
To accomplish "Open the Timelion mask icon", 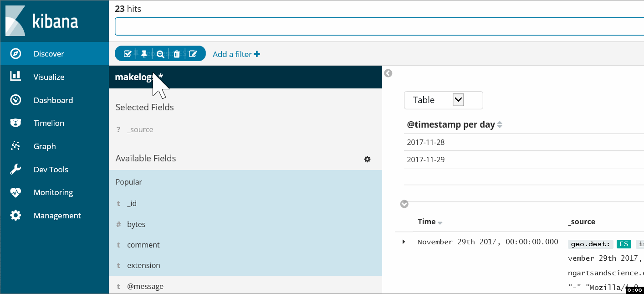I will [x=15, y=123].
